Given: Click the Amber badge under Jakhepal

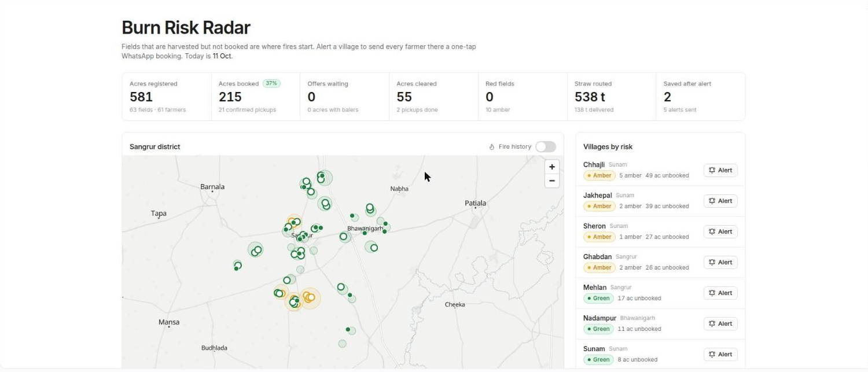Looking at the screenshot, I should coord(599,206).
